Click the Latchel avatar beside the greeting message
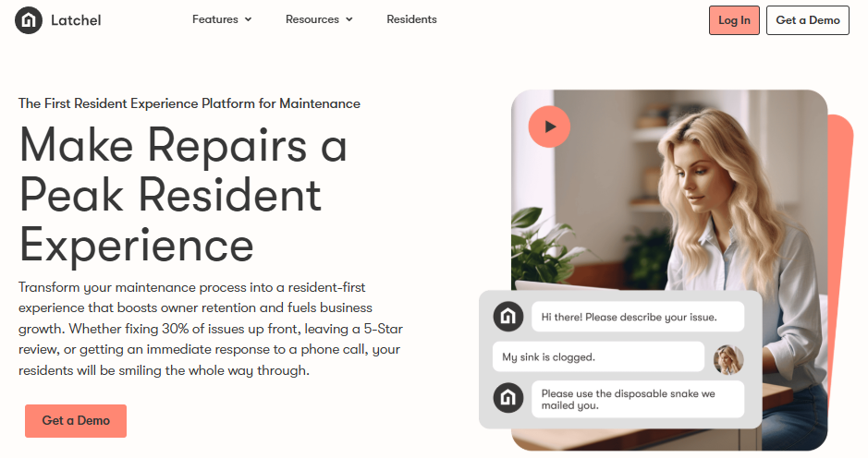This screenshot has width=868, height=458. pos(508,317)
